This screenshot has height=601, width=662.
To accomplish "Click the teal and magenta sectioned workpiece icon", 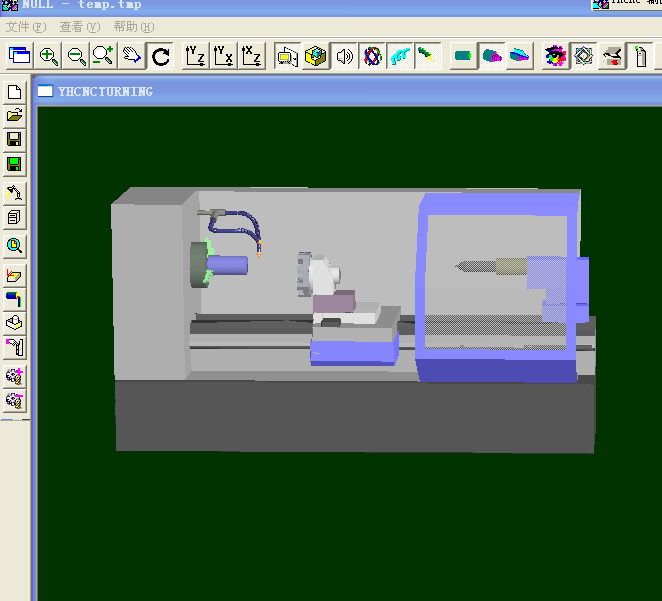I will (492, 56).
